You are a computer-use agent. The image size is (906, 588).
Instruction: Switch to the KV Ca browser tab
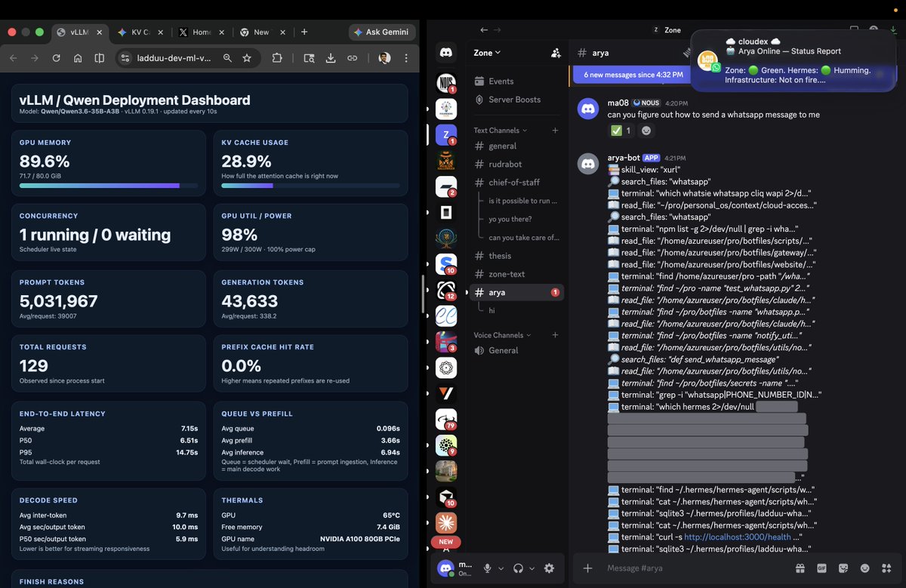[x=141, y=32]
